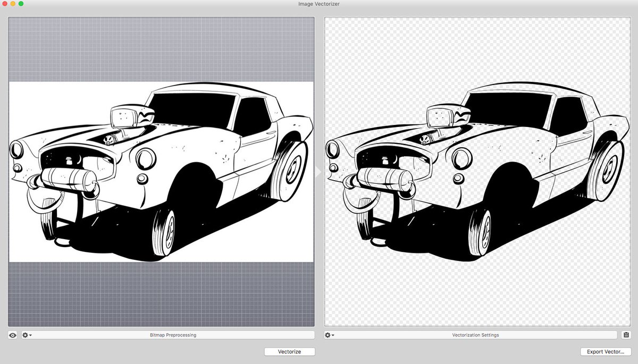
Task: Minimize the window with the yellow button
Action: (x=14, y=4)
